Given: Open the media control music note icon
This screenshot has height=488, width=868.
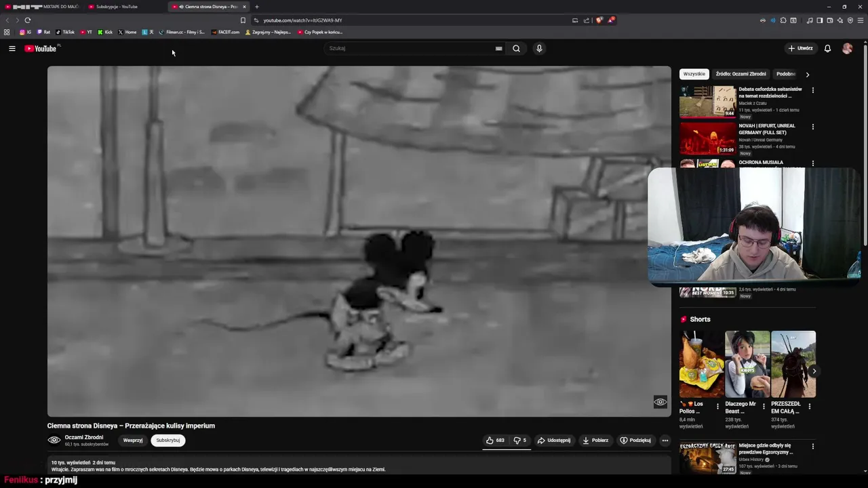Looking at the screenshot, I should 810,20.
